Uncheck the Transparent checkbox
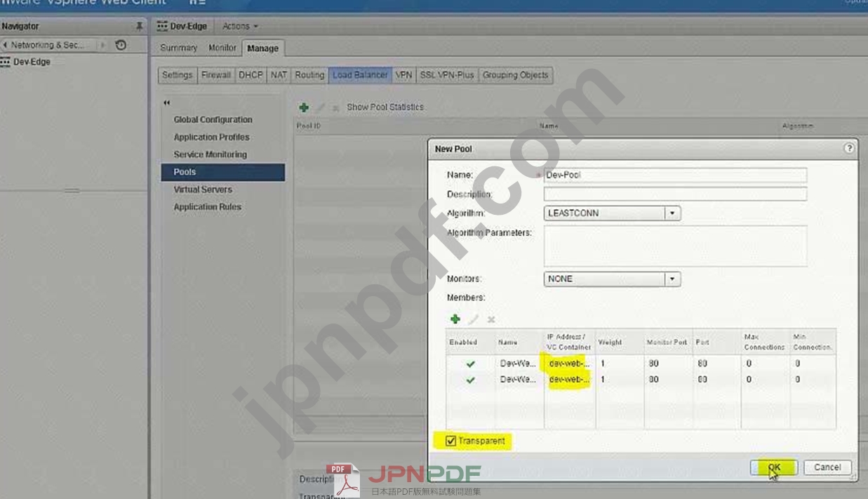868x499 pixels. coord(451,441)
